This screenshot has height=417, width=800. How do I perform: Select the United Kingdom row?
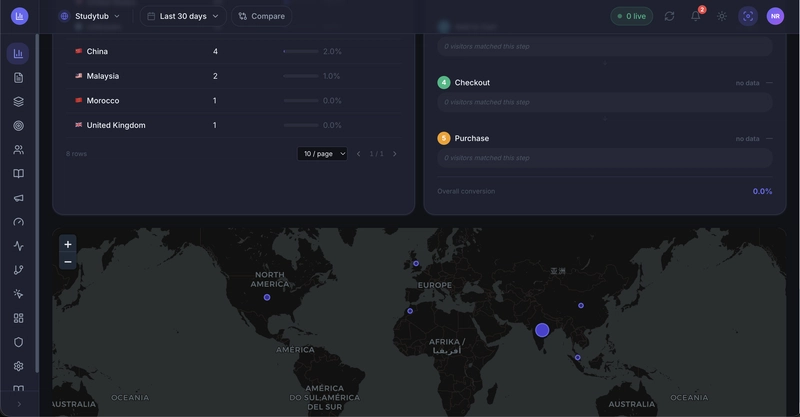click(234, 125)
